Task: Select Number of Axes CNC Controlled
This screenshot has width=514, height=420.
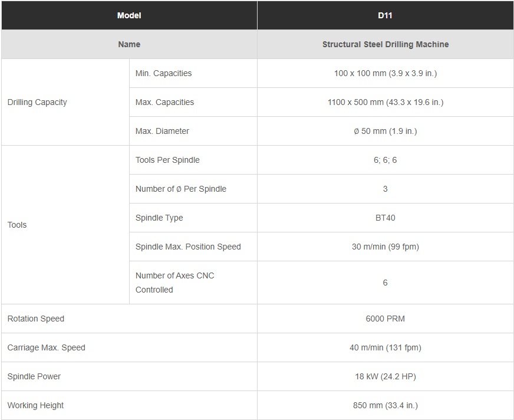Action: [x=175, y=283]
